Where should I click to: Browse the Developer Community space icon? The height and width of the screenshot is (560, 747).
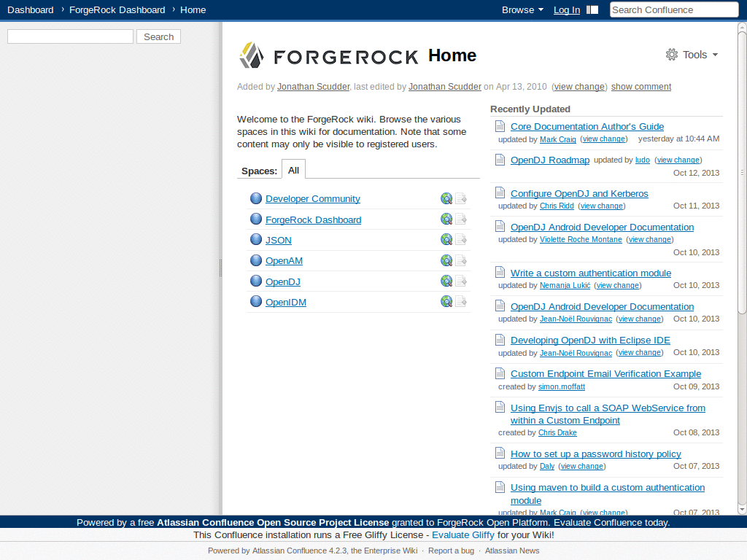point(446,198)
